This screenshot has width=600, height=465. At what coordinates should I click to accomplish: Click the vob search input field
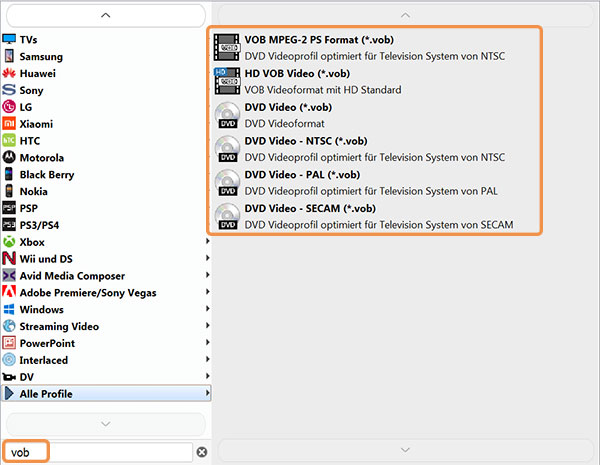tap(98, 452)
